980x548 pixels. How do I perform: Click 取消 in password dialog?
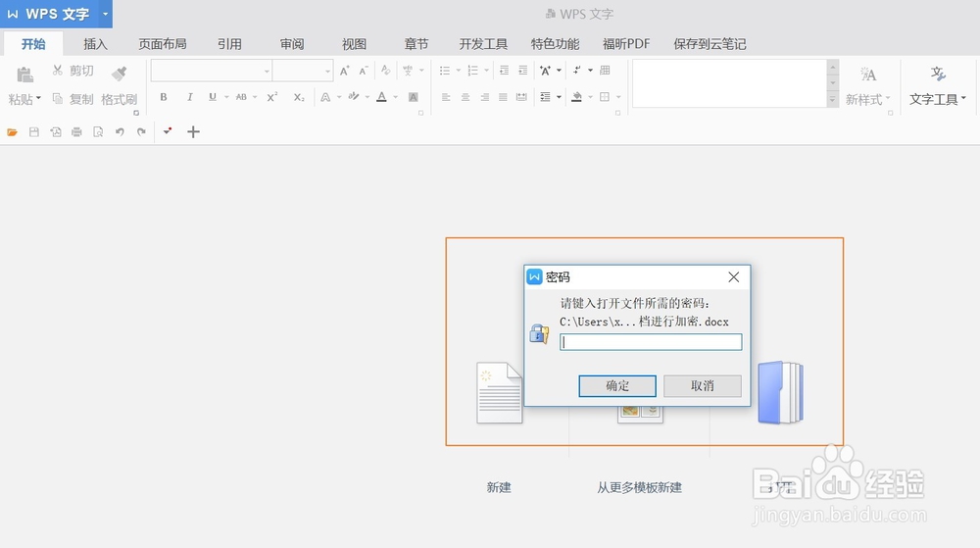click(703, 385)
